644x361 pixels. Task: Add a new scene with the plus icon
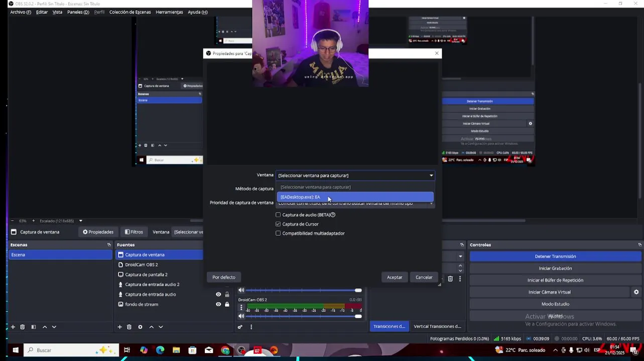pos(13,327)
